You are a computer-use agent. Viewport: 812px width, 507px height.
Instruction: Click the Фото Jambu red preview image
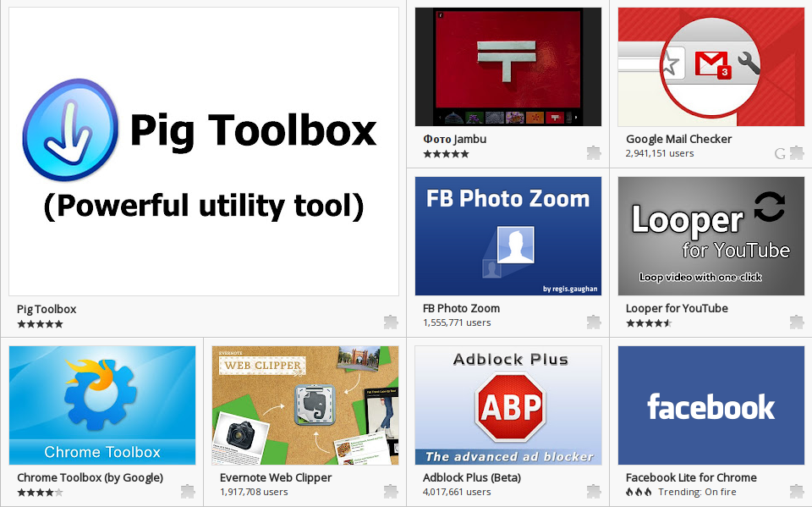(508, 67)
